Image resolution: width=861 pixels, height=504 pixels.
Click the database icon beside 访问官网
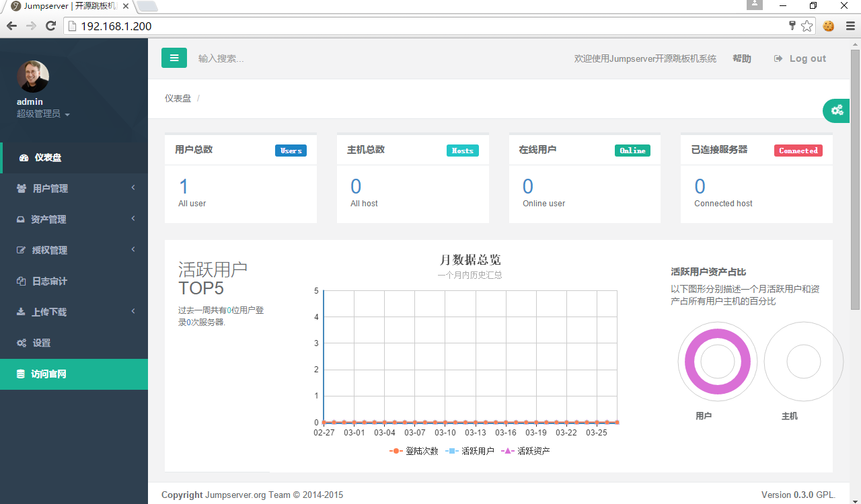point(21,374)
